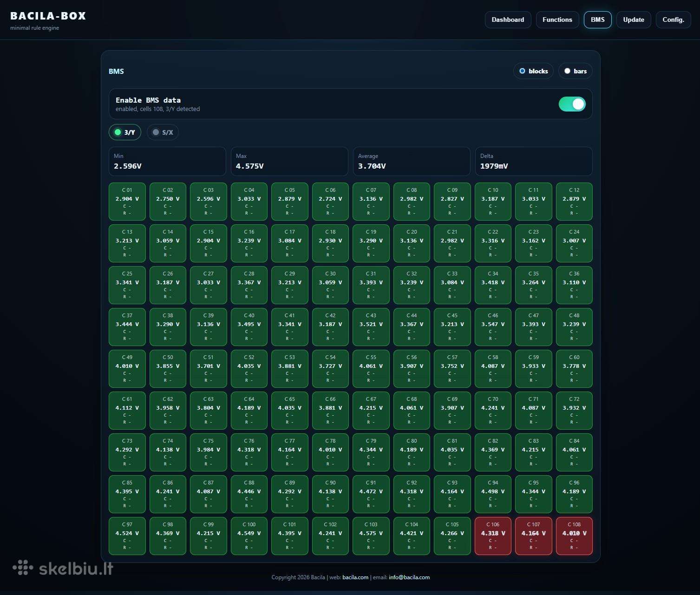Click the Delta 1979mV stat card
Viewport: 700px width, 595px height.
click(534, 162)
